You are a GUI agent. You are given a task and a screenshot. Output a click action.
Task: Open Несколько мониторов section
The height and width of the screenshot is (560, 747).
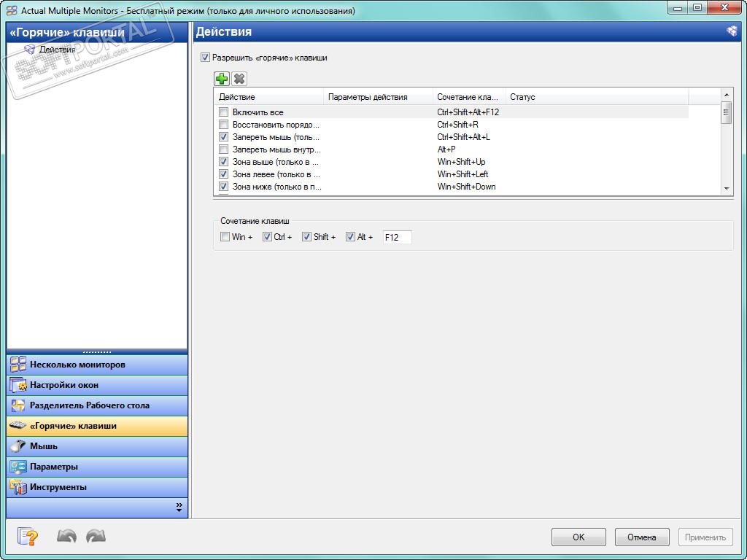97,365
